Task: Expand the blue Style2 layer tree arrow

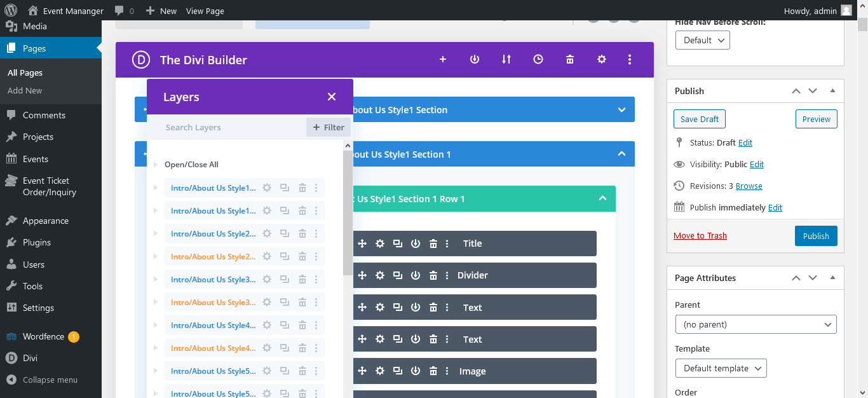Action: 155,233
